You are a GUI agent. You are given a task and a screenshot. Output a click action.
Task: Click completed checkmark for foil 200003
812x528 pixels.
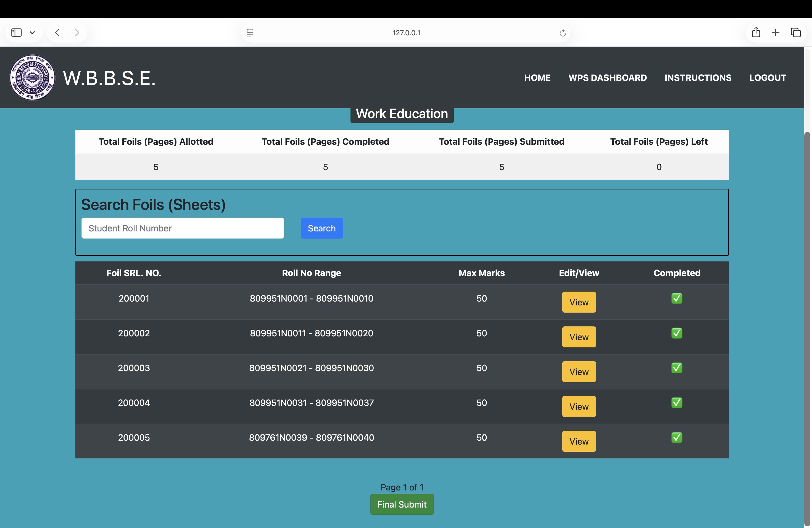(677, 368)
